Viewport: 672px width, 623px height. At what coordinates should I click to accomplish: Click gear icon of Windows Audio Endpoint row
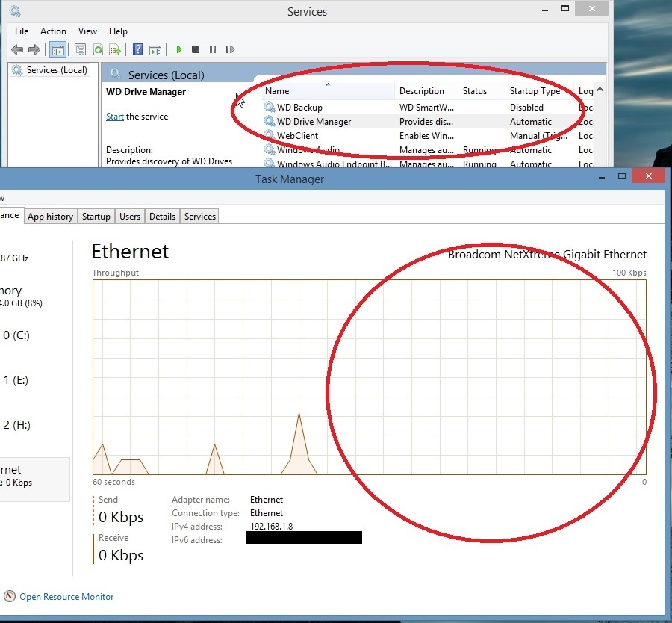(269, 164)
